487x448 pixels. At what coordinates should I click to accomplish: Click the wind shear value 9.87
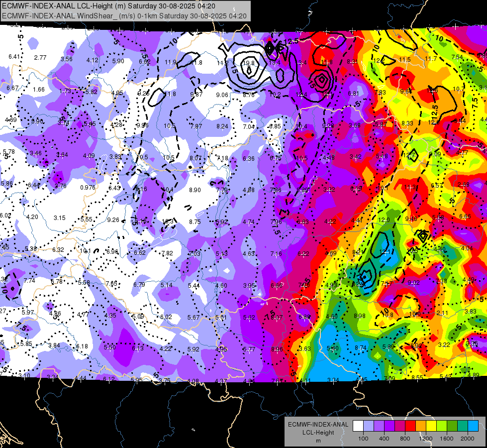[196, 94]
